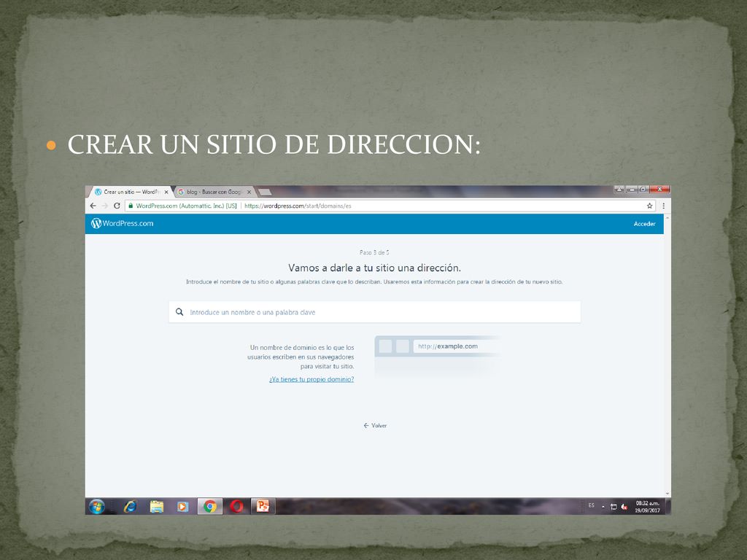
Task: Open '¿Ya tienes tu propio dominio?' link
Action: [x=311, y=379]
